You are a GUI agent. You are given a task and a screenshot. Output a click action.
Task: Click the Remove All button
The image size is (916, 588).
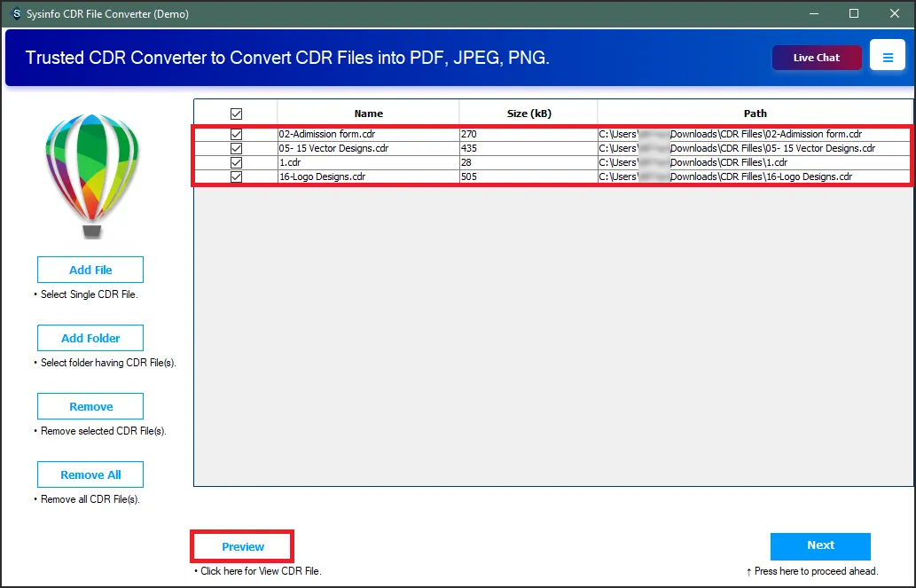coord(90,474)
